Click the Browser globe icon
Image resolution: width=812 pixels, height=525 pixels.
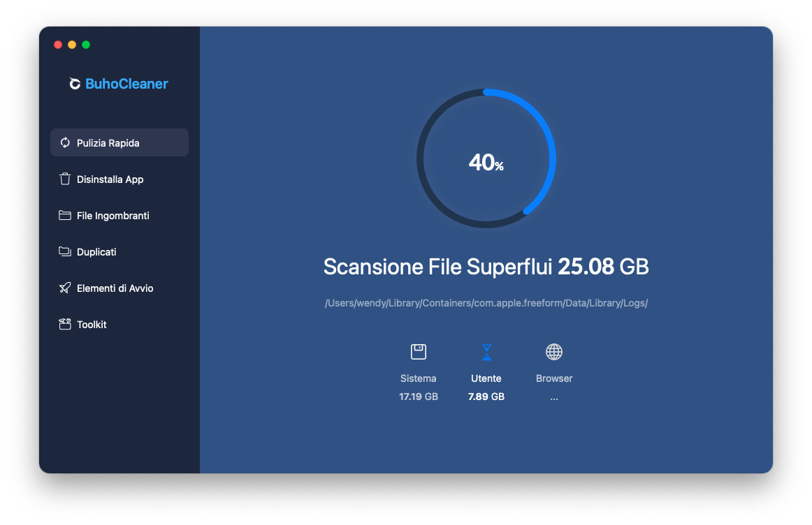coord(554,352)
